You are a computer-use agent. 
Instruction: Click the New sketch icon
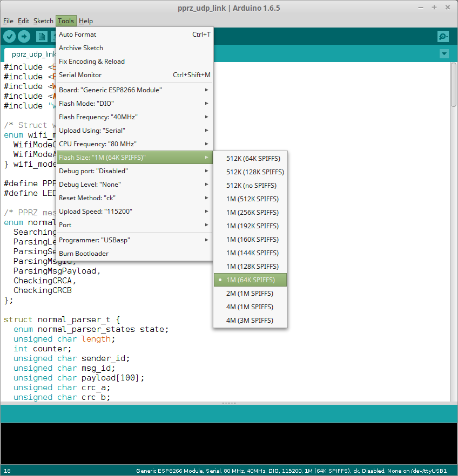[42, 37]
